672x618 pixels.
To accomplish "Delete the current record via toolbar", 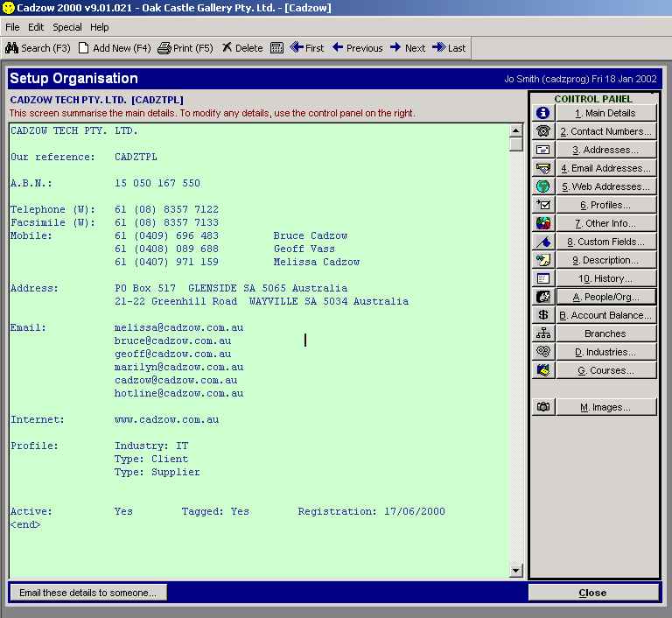I will (x=242, y=48).
